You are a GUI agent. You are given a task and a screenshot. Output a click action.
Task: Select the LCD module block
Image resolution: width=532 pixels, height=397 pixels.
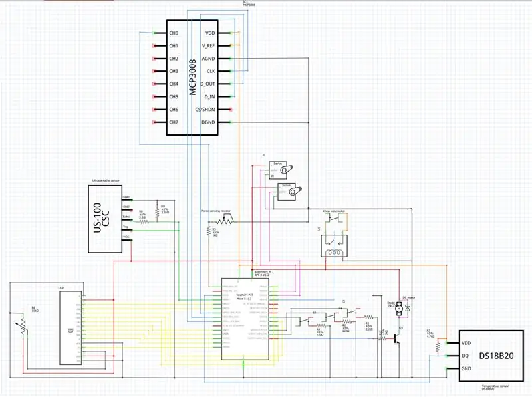click(x=71, y=328)
